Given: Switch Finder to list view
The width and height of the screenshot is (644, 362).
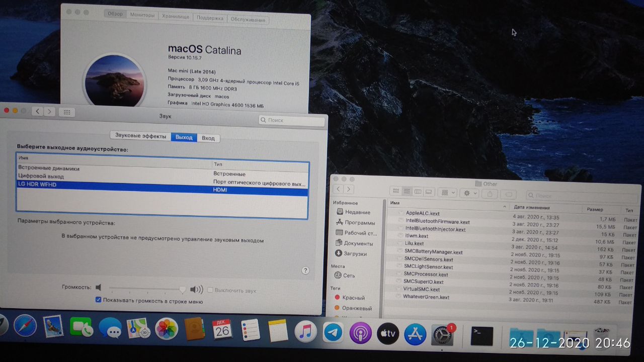Looking at the screenshot, I should click(407, 192).
